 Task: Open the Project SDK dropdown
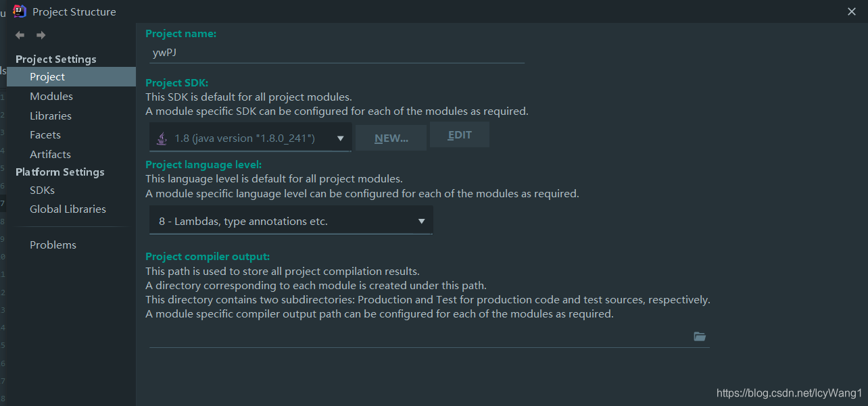coord(250,138)
